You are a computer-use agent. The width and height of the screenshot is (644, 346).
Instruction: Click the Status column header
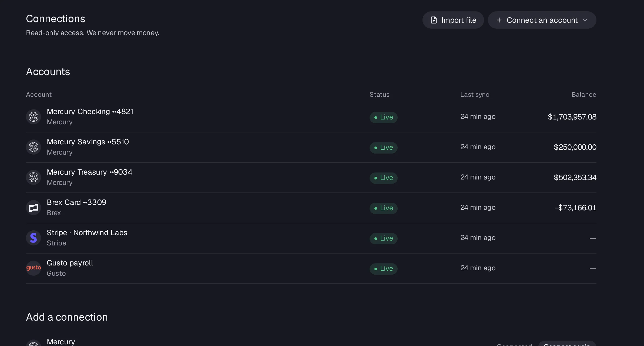(x=380, y=95)
